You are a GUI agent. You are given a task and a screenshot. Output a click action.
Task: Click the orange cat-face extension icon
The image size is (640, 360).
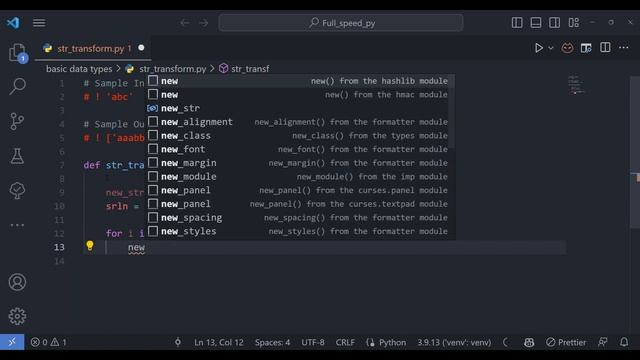click(x=567, y=48)
